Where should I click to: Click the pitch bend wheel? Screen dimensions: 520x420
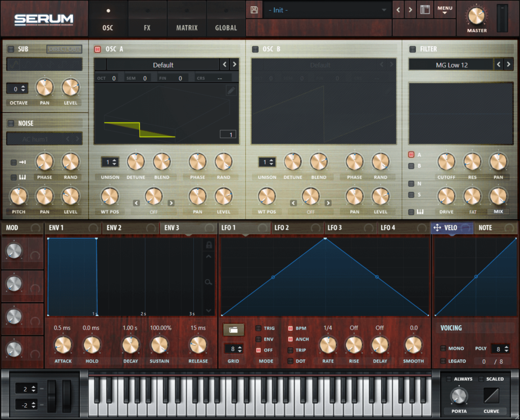coord(51,396)
